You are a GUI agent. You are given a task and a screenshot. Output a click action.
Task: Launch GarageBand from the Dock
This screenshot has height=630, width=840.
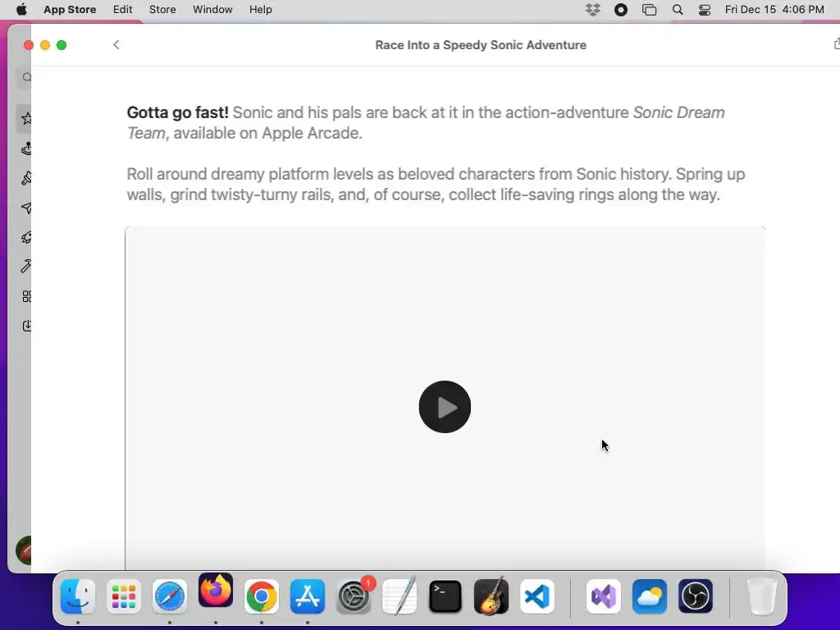[491, 596]
